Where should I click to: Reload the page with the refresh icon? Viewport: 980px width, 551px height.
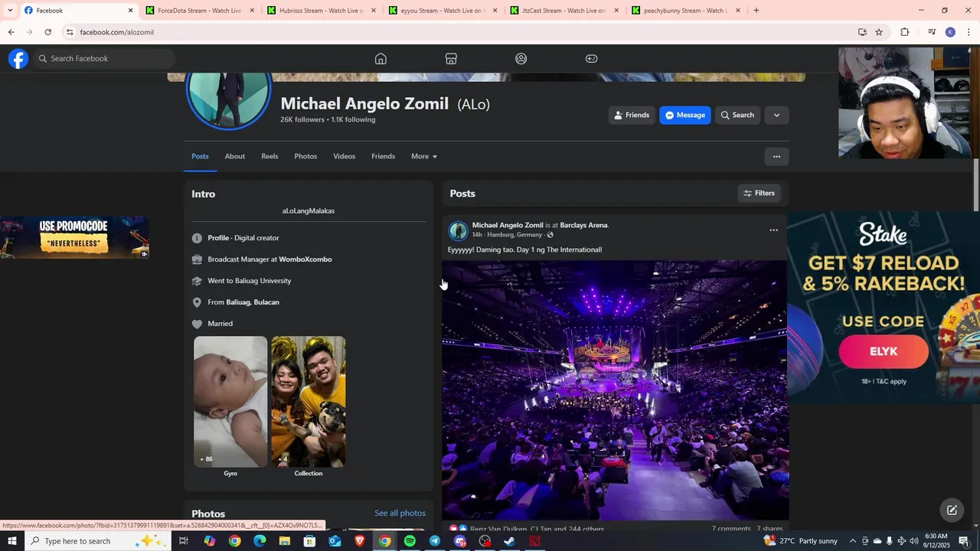point(47,32)
